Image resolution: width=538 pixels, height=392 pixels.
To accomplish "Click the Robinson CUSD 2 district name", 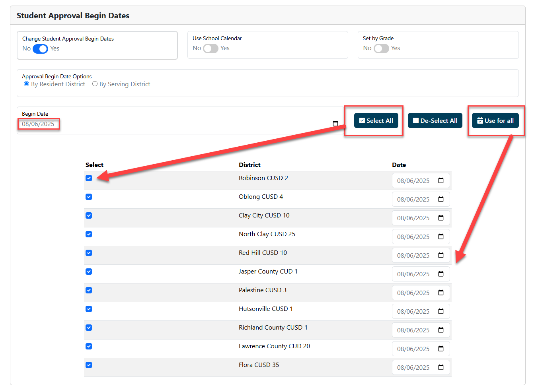I will [x=263, y=178].
